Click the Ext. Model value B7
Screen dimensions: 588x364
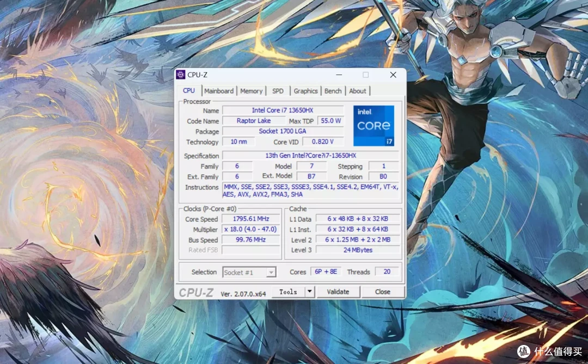[311, 176]
